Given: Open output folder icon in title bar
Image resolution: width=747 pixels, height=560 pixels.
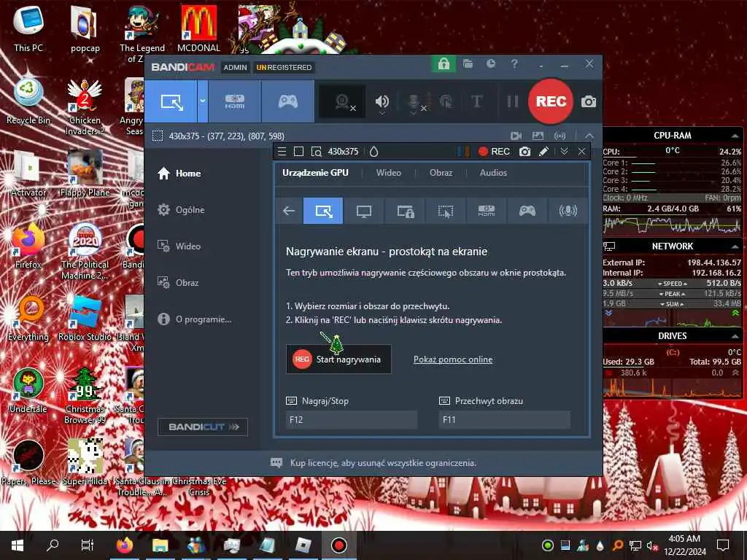Looking at the screenshot, I should pos(468,64).
